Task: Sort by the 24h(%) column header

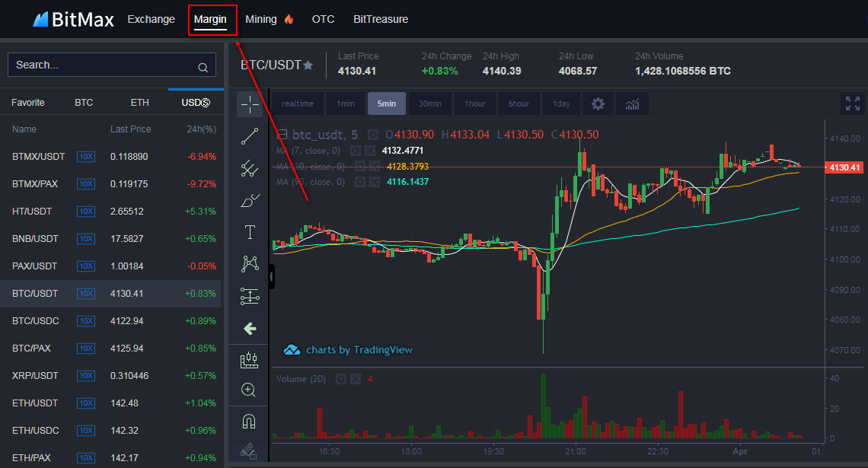Action: (x=201, y=129)
